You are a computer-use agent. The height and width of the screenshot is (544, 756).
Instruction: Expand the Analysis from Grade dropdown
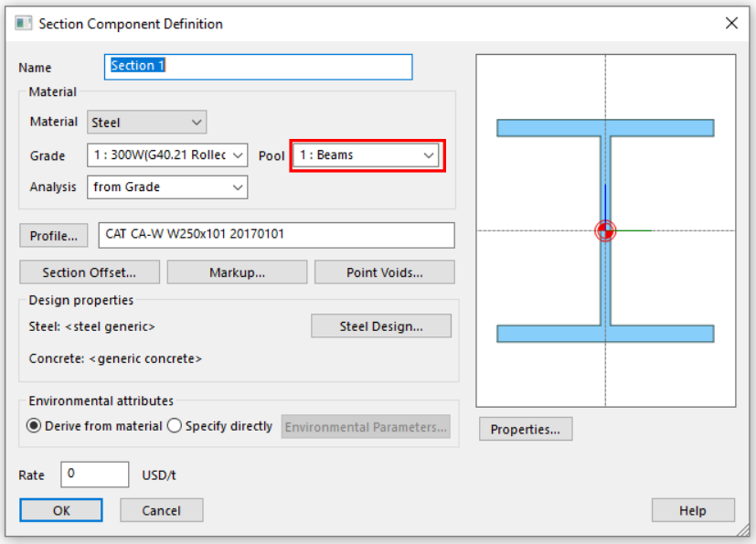pyautogui.click(x=168, y=187)
